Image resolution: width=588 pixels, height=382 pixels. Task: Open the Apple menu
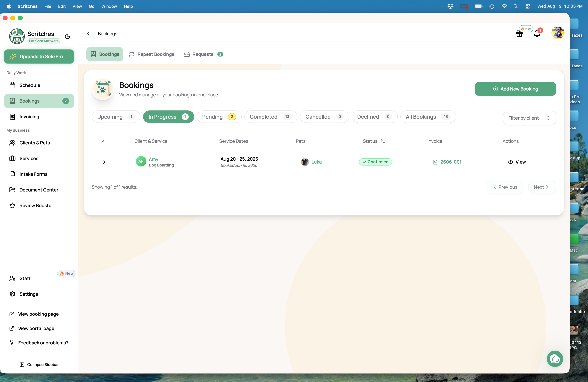[9, 6]
